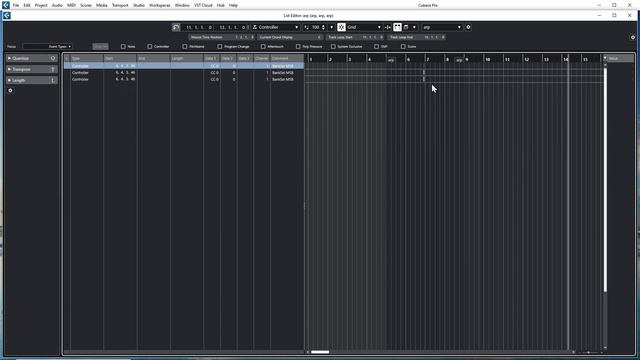Viewport: 640px width, 360px height.
Task: Click the horizontal scrollbar under event display
Action: coord(320,352)
